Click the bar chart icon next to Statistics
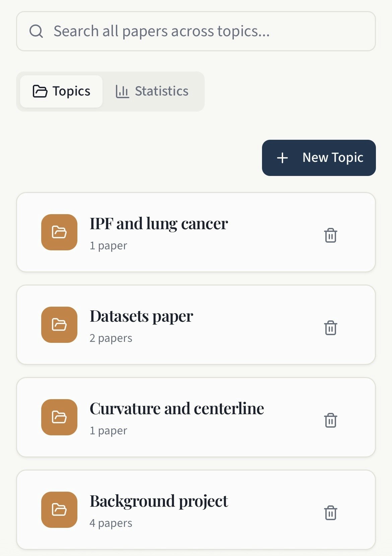The height and width of the screenshot is (556, 392). coord(122,91)
